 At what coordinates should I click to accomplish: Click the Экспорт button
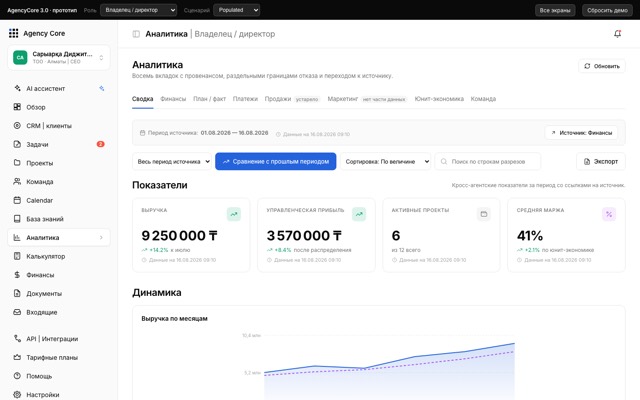coord(601,162)
